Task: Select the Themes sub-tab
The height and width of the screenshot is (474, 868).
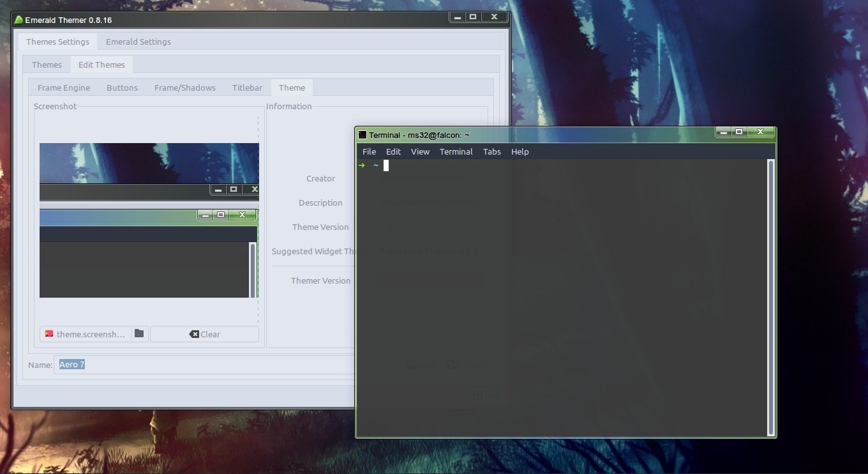Action: click(47, 65)
